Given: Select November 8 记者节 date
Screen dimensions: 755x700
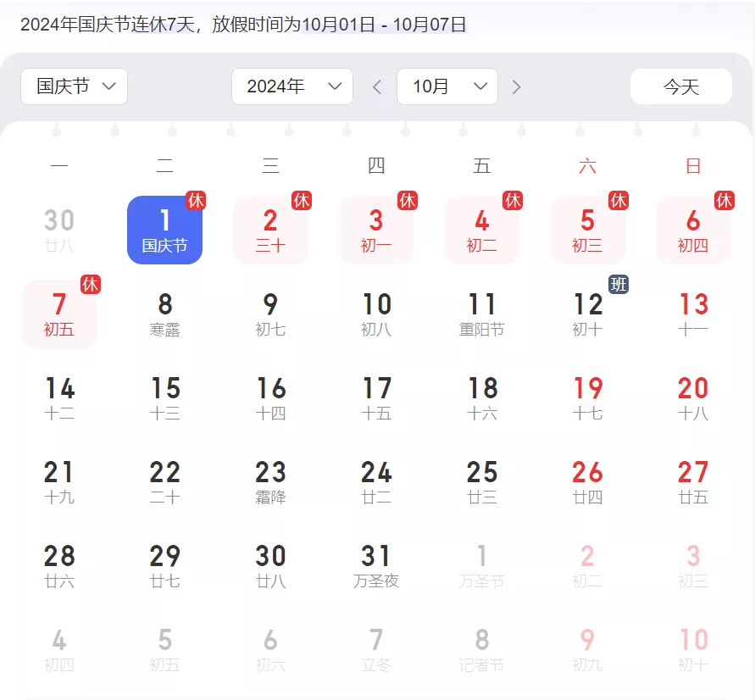Looking at the screenshot, I should coord(481,650).
